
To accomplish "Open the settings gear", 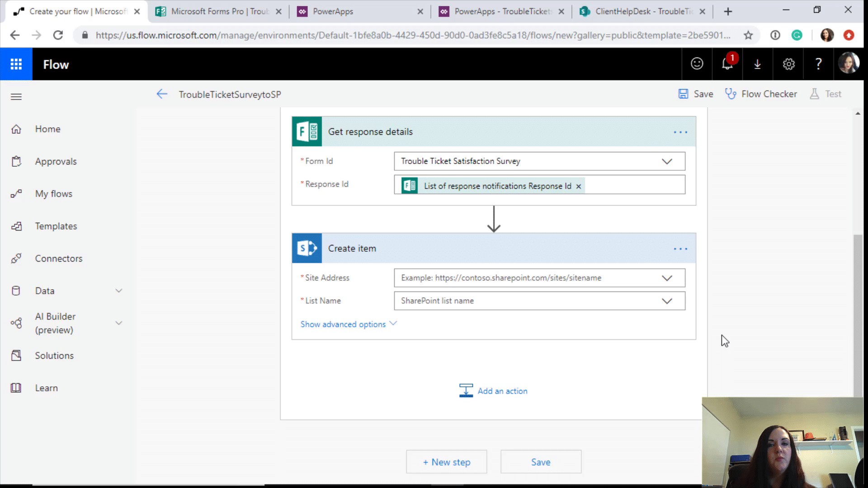I will 788,64.
